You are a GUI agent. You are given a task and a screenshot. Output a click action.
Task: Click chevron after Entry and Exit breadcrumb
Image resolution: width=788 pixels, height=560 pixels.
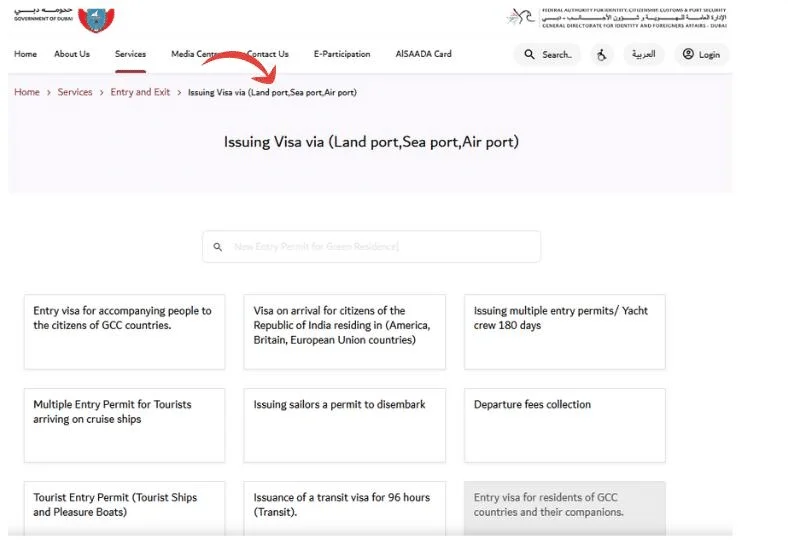coord(179,92)
